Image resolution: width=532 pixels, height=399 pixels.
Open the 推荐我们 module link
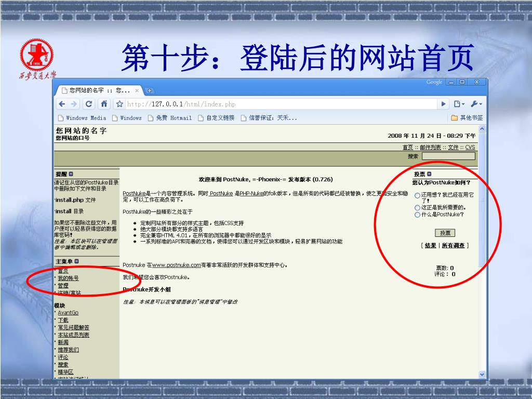(68, 350)
